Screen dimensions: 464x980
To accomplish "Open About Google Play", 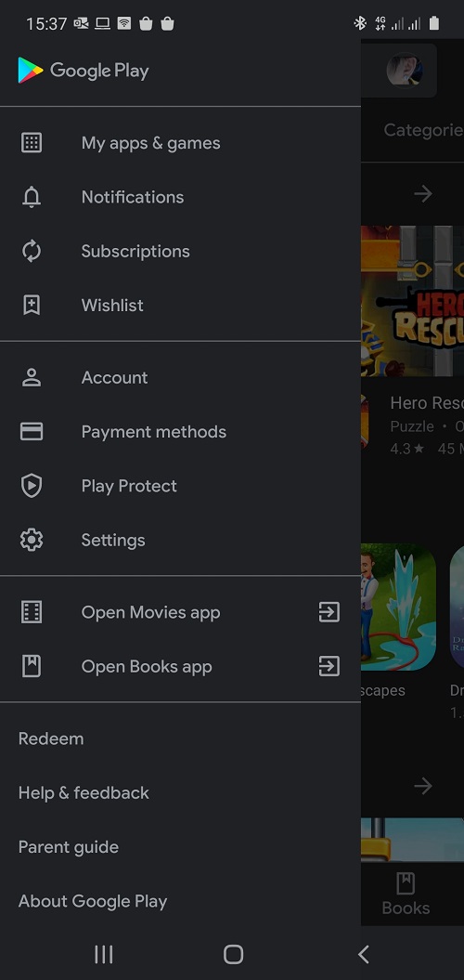I will pos(93,901).
